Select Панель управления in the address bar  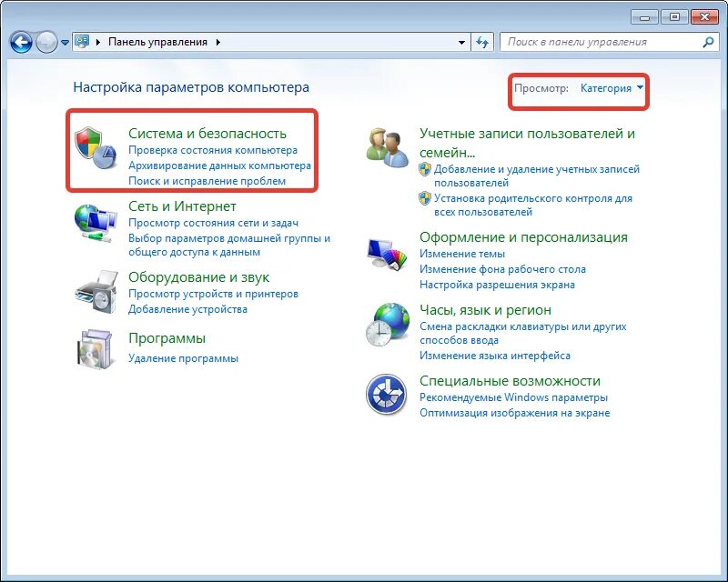[157, 42]
